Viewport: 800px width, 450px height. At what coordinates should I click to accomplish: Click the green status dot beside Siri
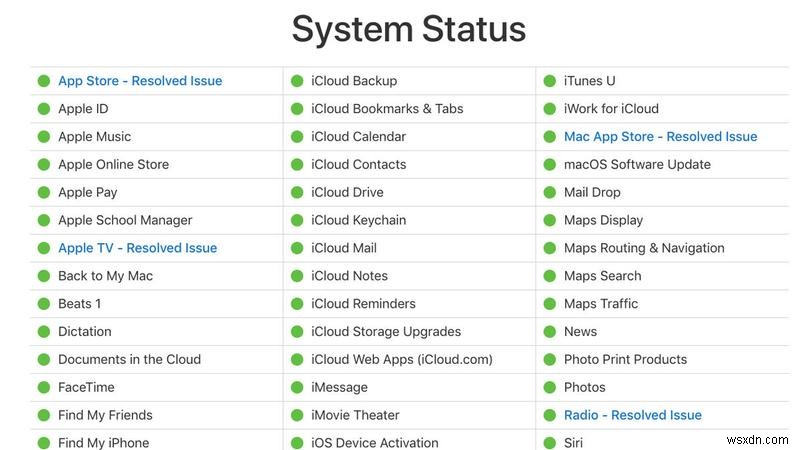549,443
